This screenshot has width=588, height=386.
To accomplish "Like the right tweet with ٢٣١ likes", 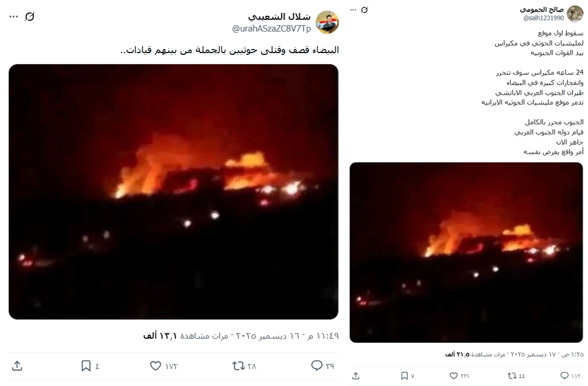I will coord(454,375).
